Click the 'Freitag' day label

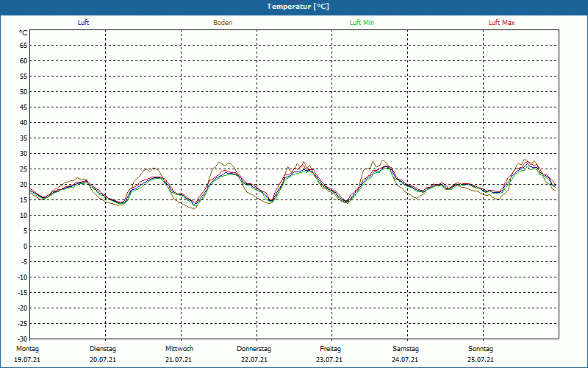tap(330, 349)
